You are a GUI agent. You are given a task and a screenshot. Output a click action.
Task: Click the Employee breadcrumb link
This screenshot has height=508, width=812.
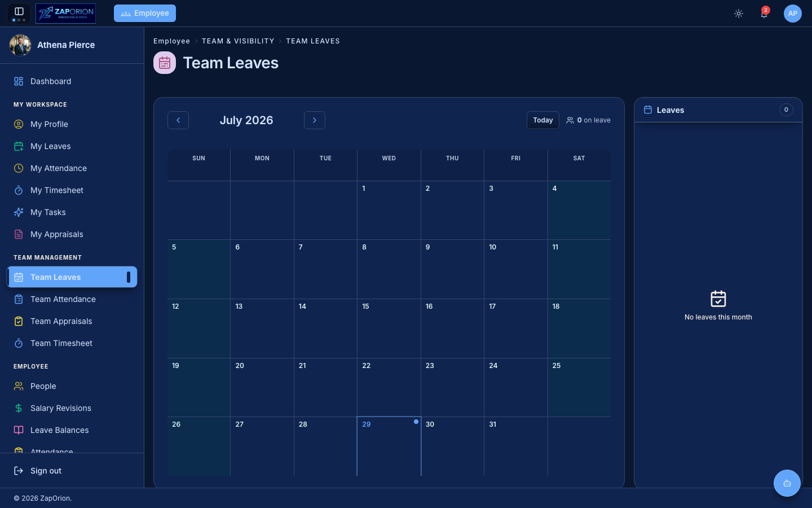[171, 41]
